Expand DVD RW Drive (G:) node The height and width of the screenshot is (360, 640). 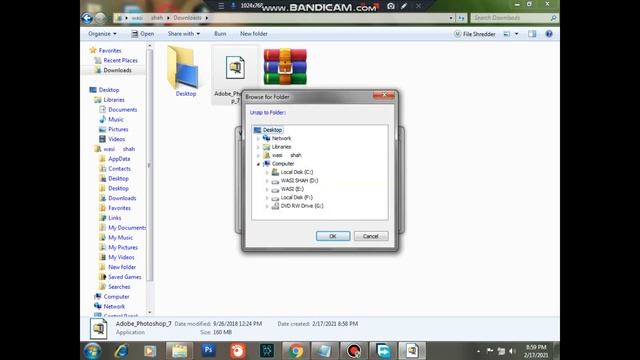tap(267, 206)
